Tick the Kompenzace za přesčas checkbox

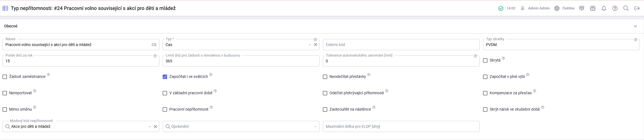click(485, 93)
